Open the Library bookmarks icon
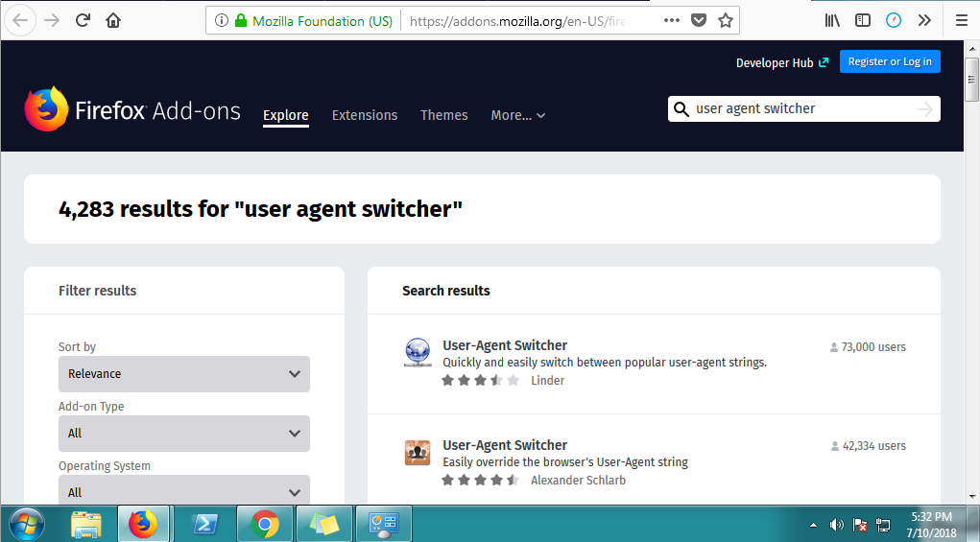Screen dimensions: 980x542 (x=832, y=20)
